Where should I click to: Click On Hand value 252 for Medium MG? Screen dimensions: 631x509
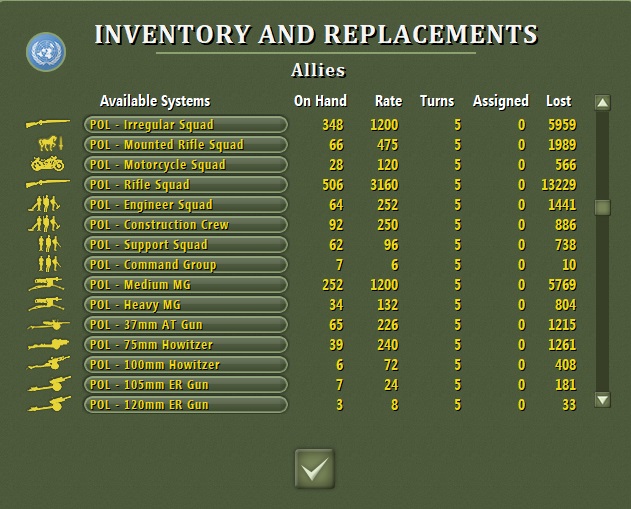(333, 285)
